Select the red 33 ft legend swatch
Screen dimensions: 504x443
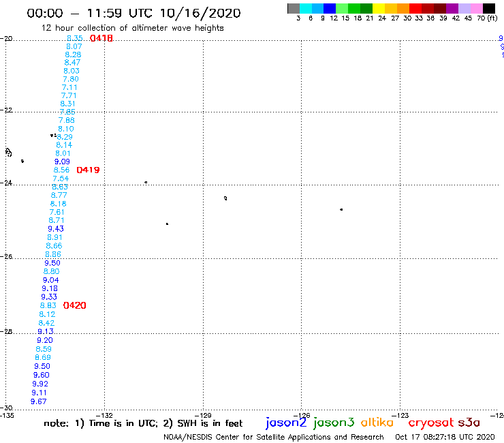tap(415, 8)
